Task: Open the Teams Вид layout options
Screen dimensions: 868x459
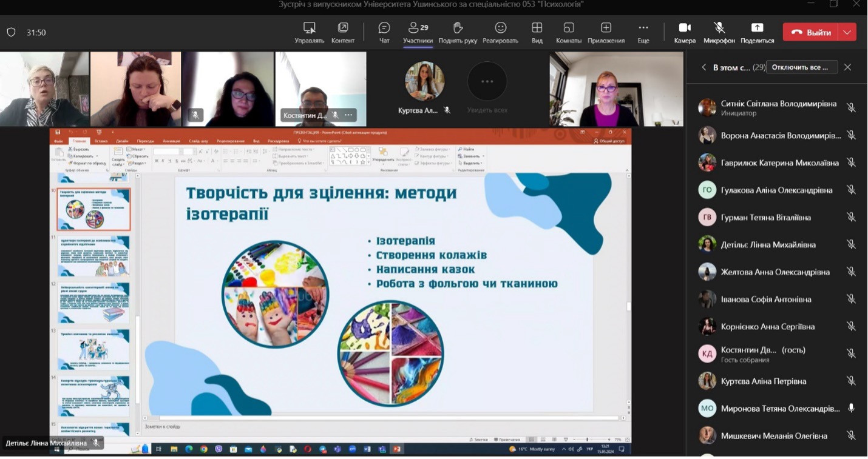Action: coord(537,33)
